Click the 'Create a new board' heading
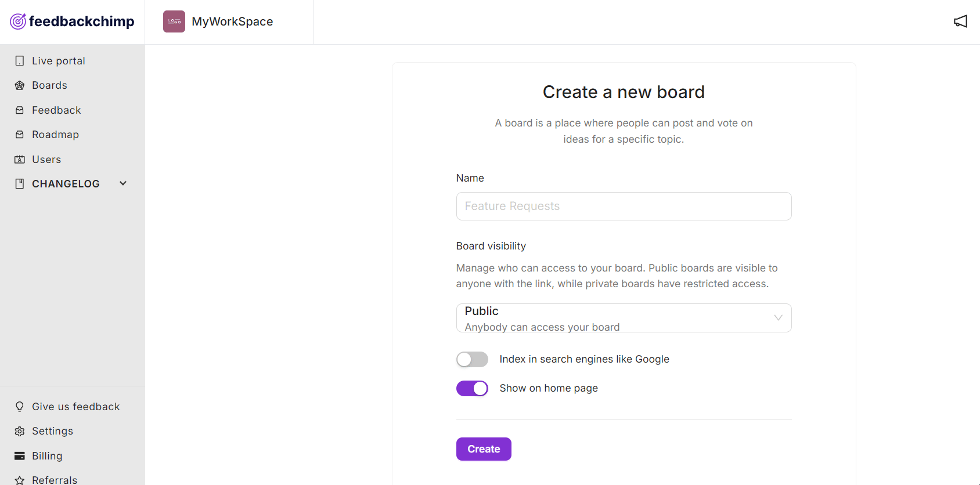 (624, 92)
